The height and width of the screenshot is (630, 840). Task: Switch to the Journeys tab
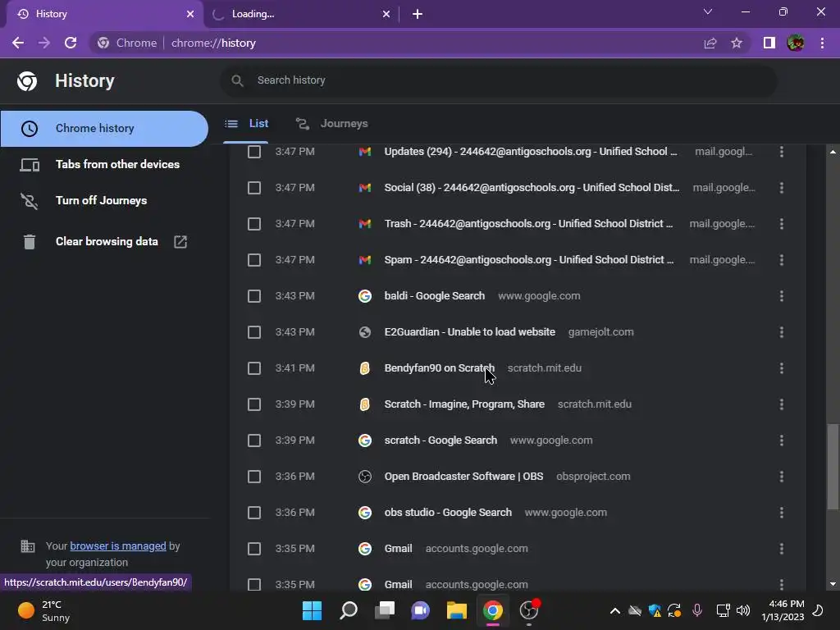[331, 124]
